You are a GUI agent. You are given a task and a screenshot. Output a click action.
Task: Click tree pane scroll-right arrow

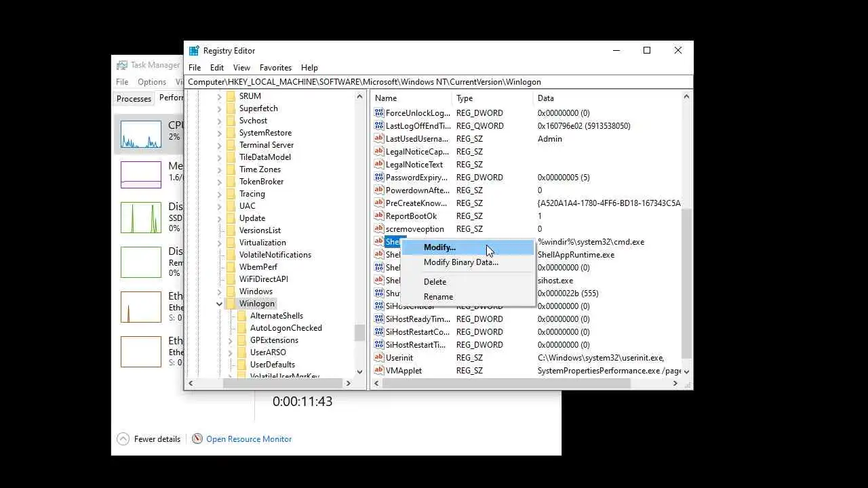(x=348, y=384)
